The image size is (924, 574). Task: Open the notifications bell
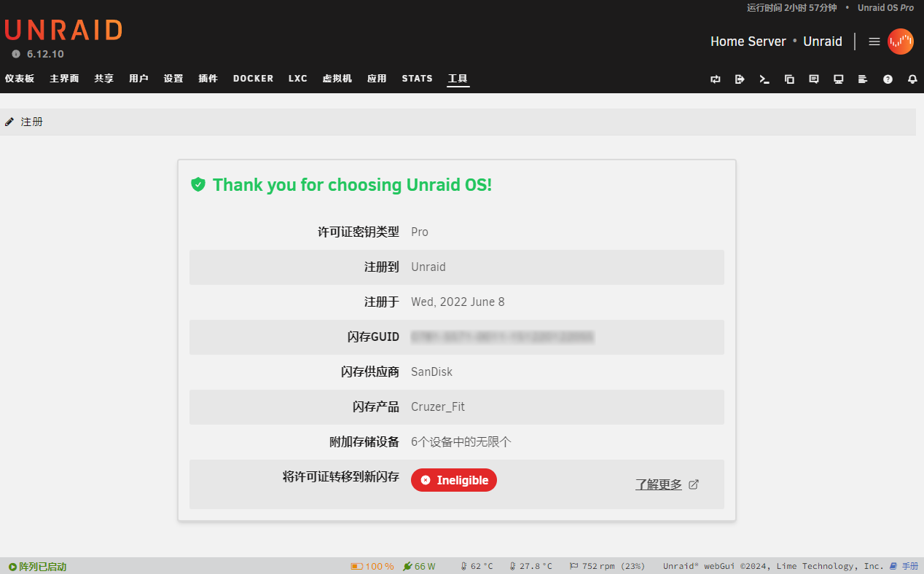[x=912, y=79]
